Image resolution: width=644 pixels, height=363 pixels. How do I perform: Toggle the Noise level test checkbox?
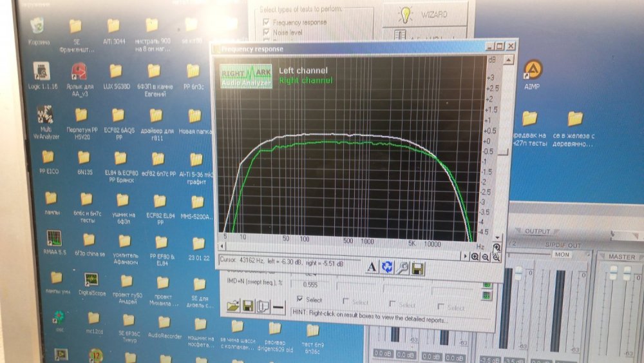tap(266, 31)
